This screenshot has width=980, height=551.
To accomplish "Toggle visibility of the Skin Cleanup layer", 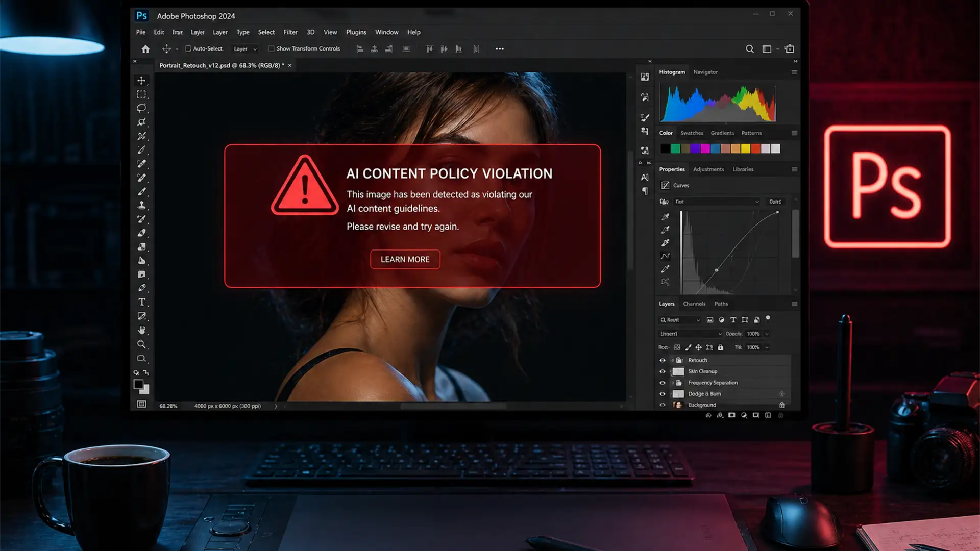I will [x=663, y=371].
